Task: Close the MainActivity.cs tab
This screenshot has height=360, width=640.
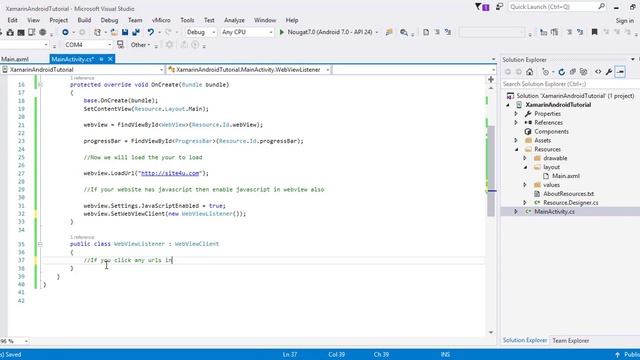Action: [110, 59]
